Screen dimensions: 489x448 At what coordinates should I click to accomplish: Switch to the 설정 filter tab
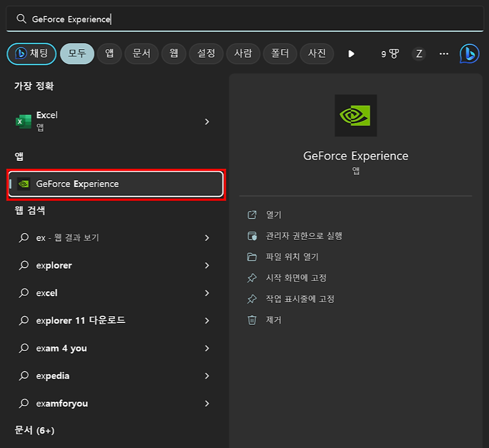point(206,53)
